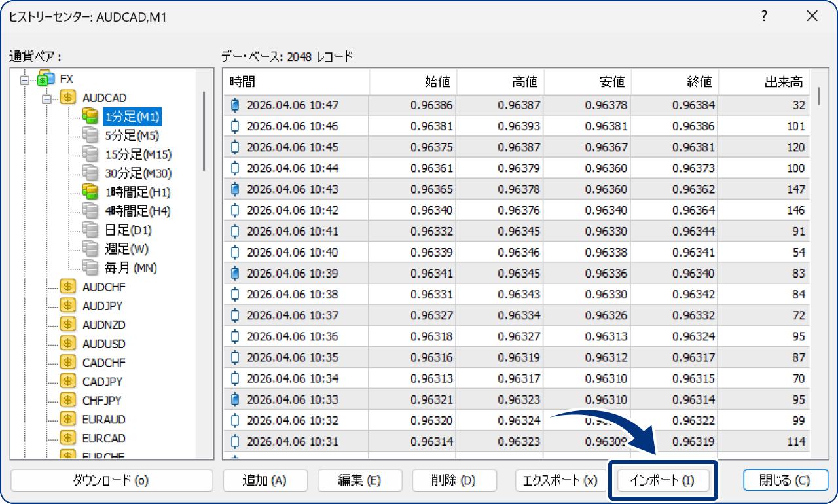Click the database icon beside 5分足(M5)
This screenshot has width=838, height=504.
[x=89, y=135]
